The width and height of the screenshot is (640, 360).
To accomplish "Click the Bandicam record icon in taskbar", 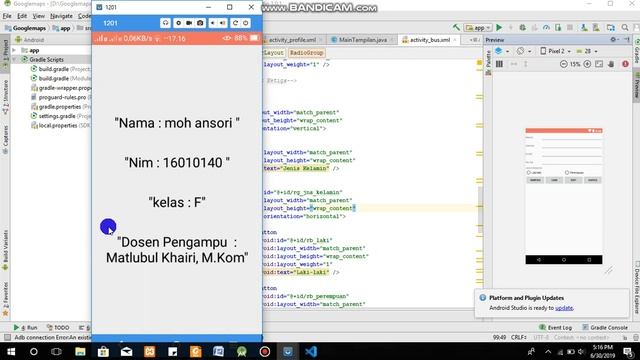I will point(264,351).
